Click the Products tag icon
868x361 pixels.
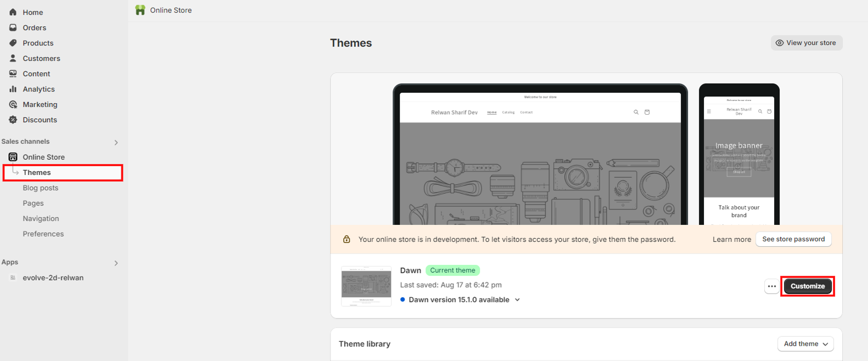[13, 43]
